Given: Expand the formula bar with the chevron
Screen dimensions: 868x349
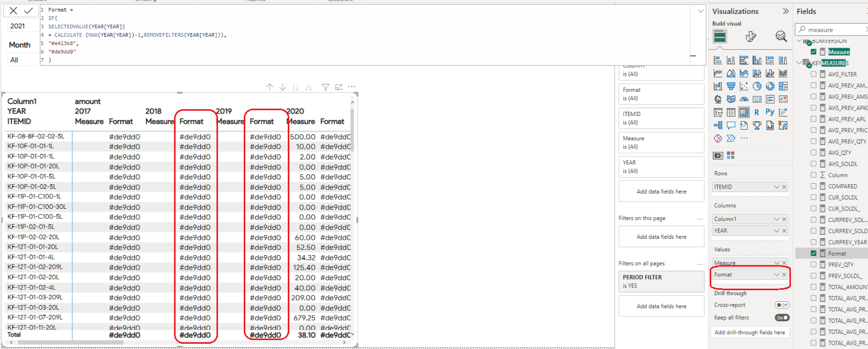Looking at the screenshot, I should tap(701, 11).
